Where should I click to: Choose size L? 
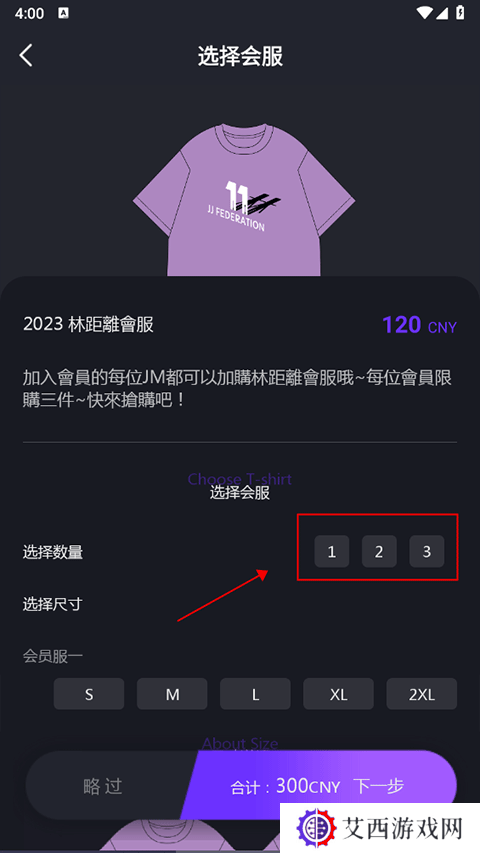tap(255, 694)
